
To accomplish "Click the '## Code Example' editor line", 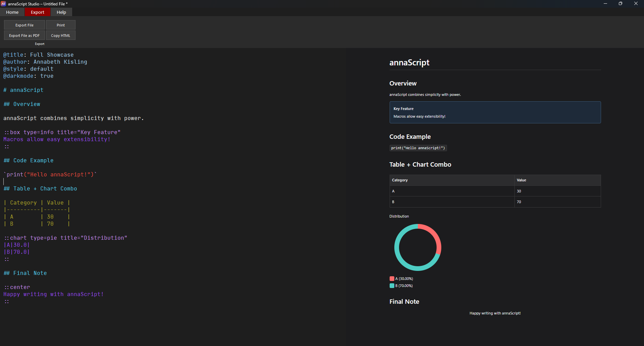I will coord(28,161).
